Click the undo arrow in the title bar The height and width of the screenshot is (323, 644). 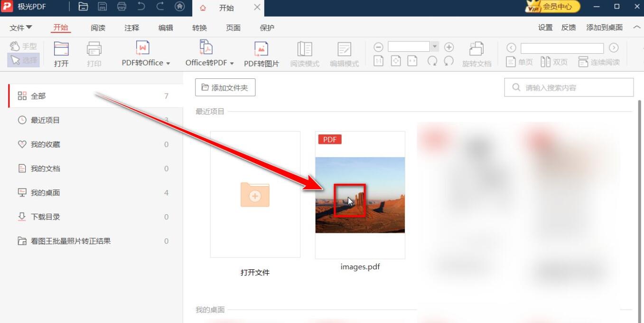point(140,7)
